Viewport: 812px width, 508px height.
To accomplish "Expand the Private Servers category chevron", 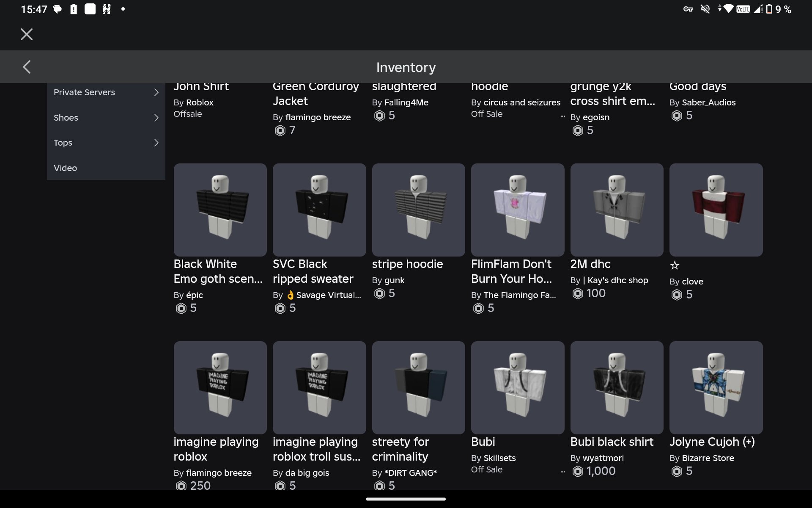I will (x=156, y=92).
